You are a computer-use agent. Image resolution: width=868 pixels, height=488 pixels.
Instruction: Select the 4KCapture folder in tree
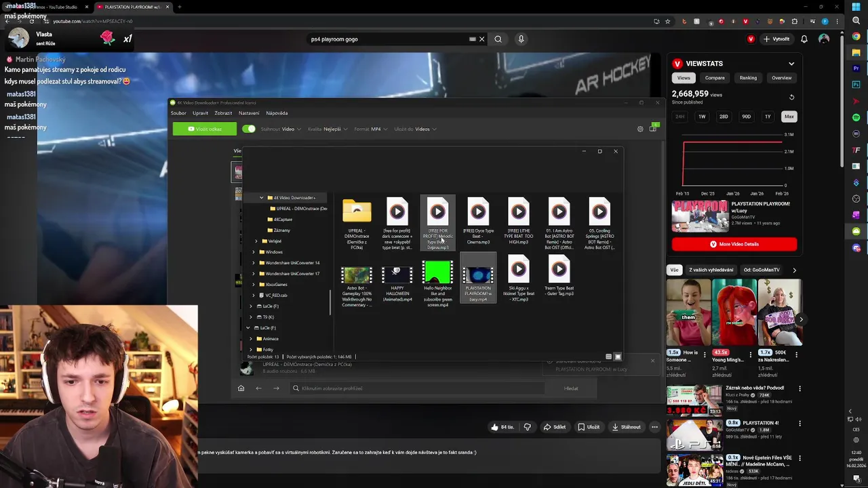click(x=279, y=220)
